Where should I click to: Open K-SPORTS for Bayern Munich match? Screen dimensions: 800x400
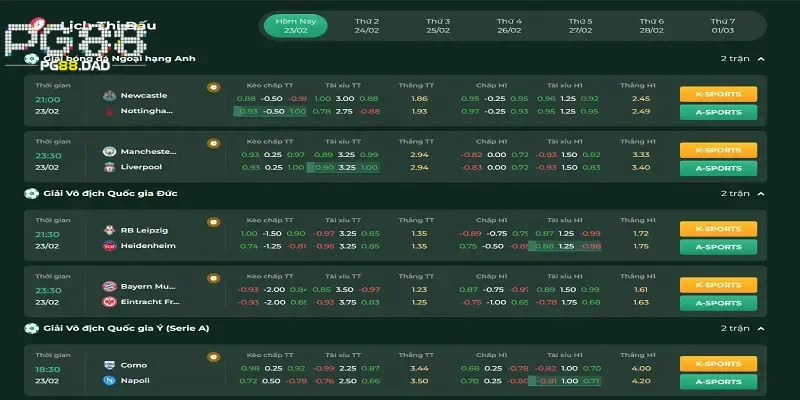[x=718, y=285]
